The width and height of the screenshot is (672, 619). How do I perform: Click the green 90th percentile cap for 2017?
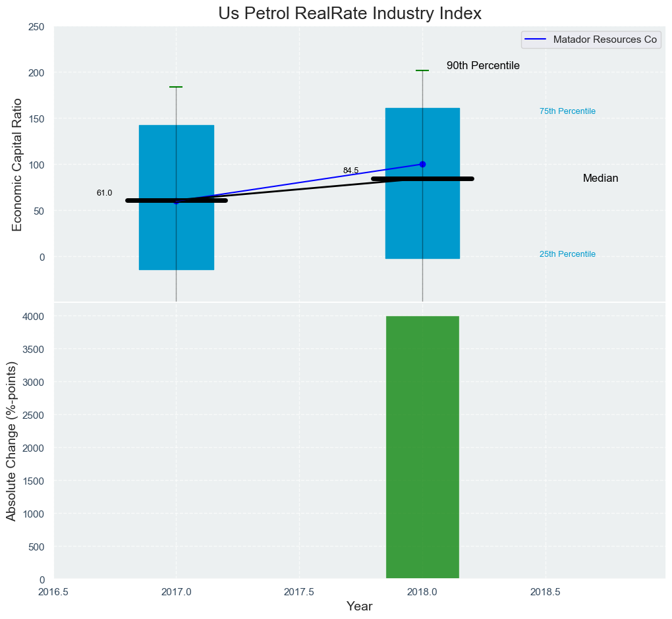[x=176, y=87]
